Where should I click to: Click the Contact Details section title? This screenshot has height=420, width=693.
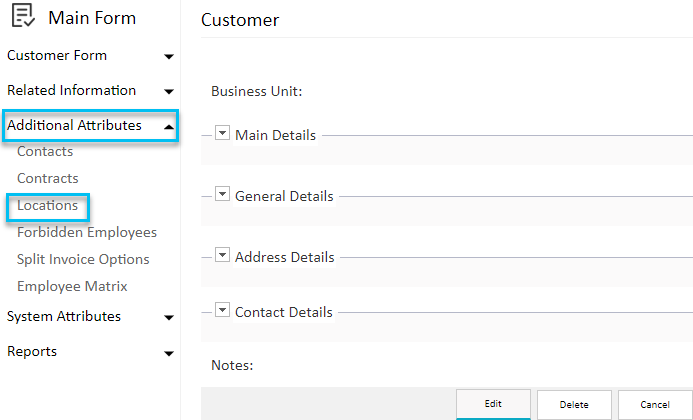click(x=284, y=313)
